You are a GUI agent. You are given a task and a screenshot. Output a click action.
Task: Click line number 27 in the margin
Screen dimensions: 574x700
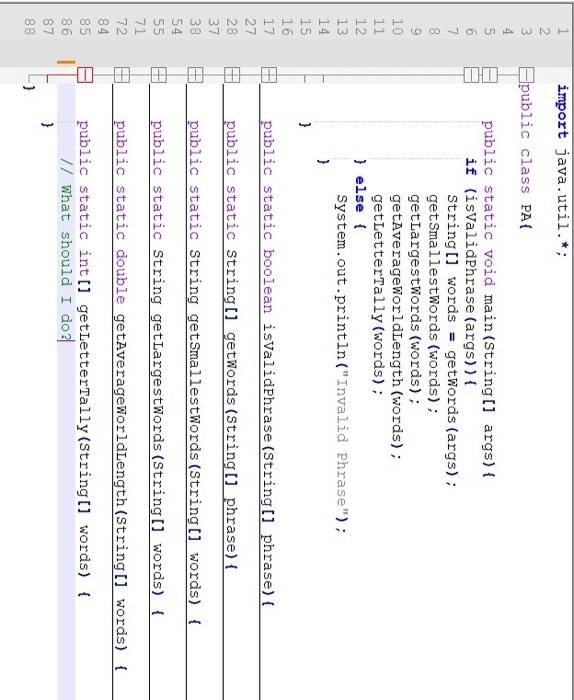pos(250,27)
